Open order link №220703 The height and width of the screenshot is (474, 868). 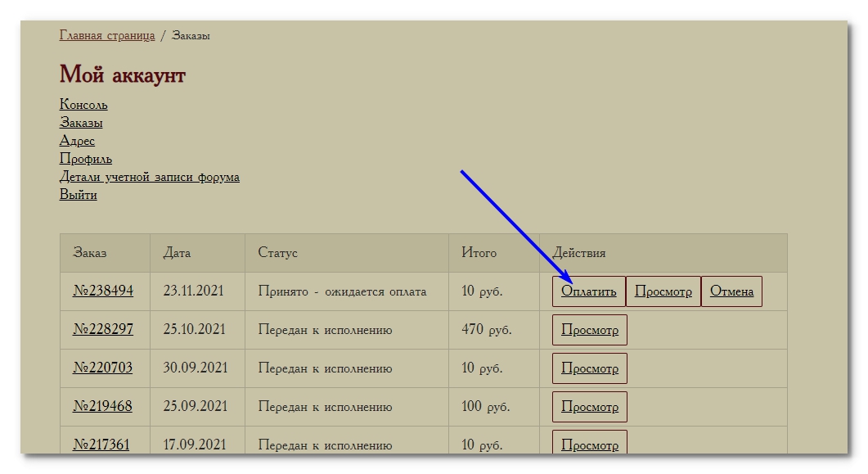(x=102, y=367)
